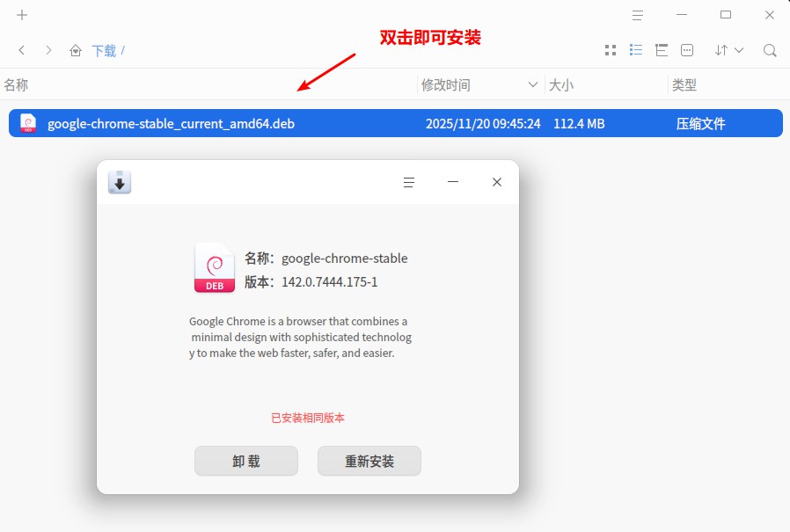The image size is (790, 532).
Task: Click the Google Chrome description text
Action: [x=300, y=337]
